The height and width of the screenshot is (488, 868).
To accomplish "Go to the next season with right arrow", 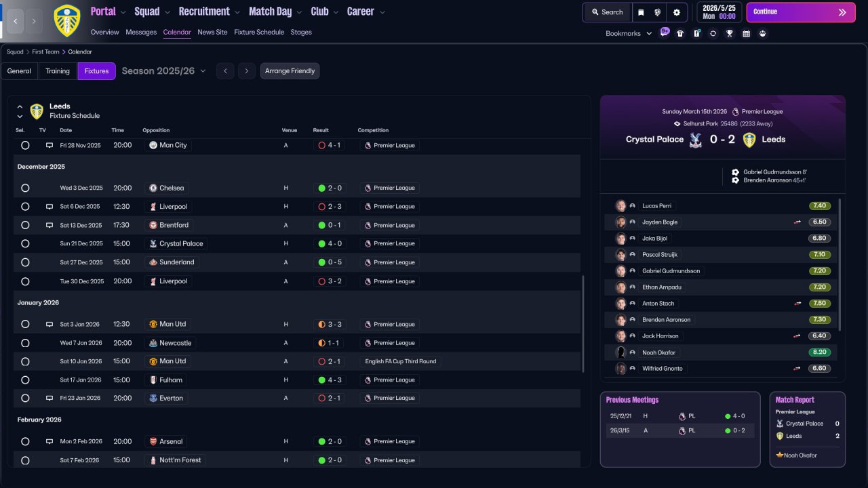I will point(247,71).
